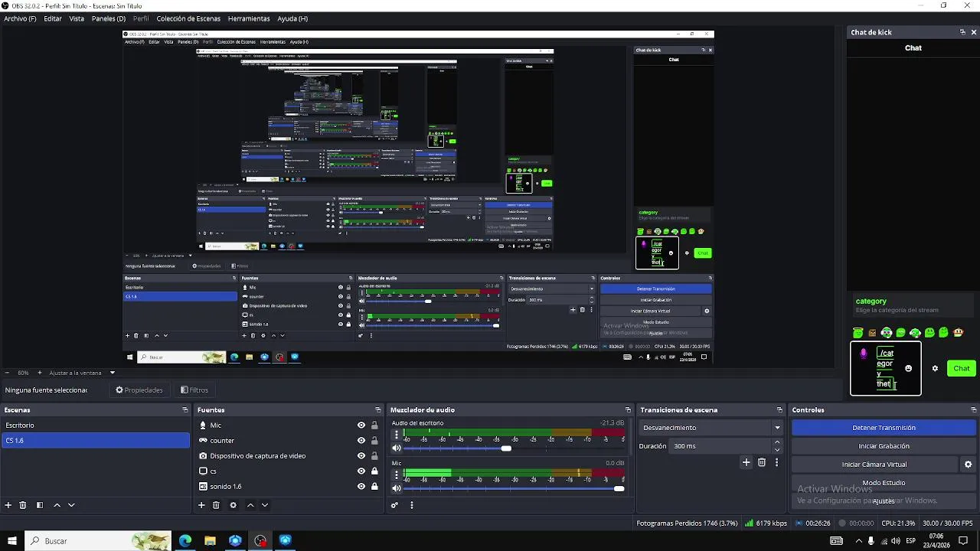Add a scene transition plus icon

[x=746, y=462]
